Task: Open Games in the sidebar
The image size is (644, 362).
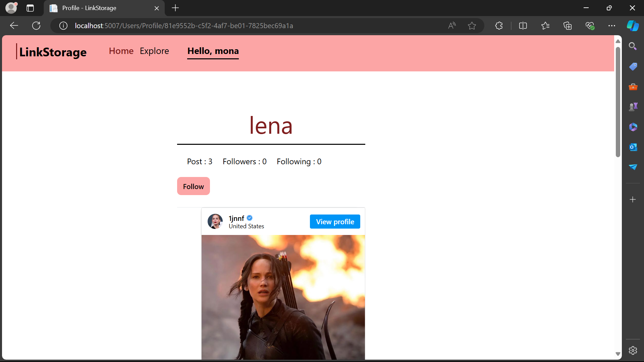Action: click(x=633, y=107)
